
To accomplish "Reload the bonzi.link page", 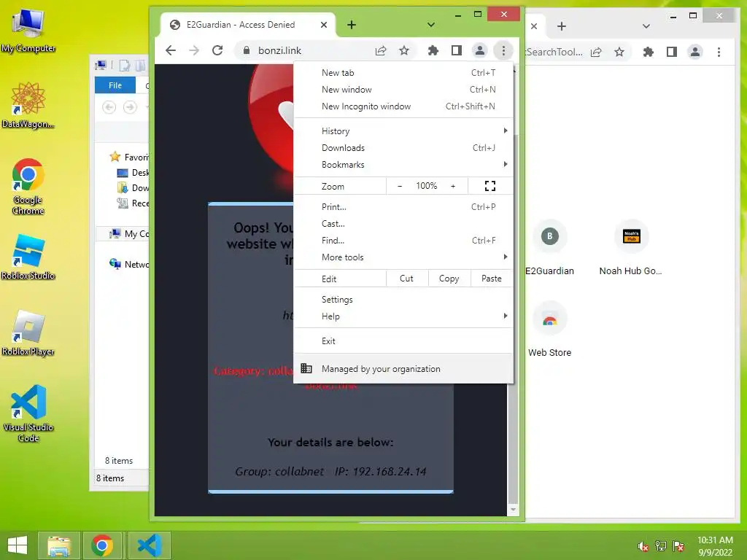I will 217,50.
